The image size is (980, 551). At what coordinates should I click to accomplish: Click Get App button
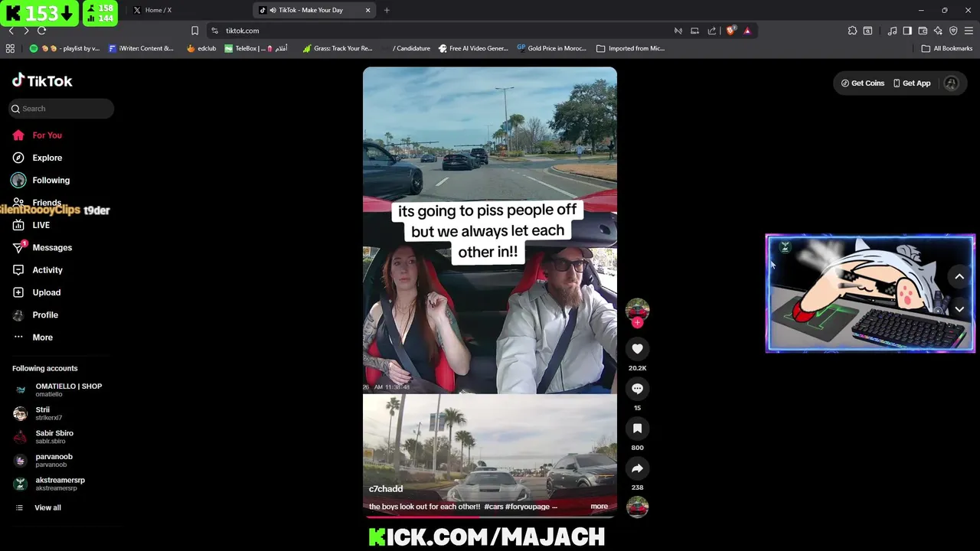pyautogui.click(x=911, y=83)
